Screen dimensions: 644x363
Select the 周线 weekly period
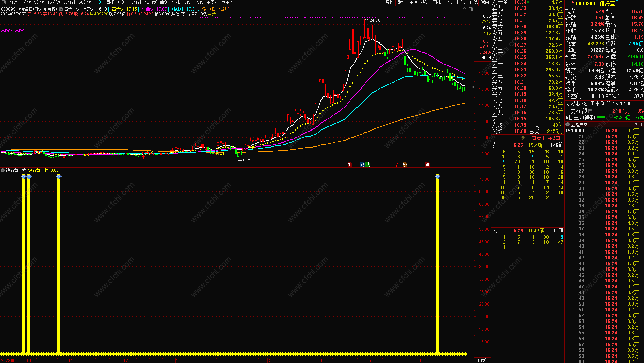click(x=110, y=2)
